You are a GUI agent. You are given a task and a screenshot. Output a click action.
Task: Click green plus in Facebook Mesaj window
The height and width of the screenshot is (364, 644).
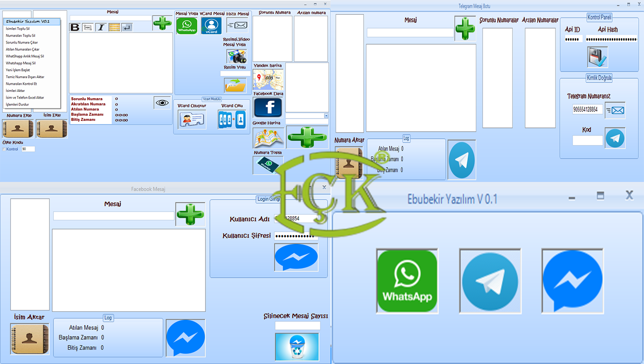click(190, 214)
